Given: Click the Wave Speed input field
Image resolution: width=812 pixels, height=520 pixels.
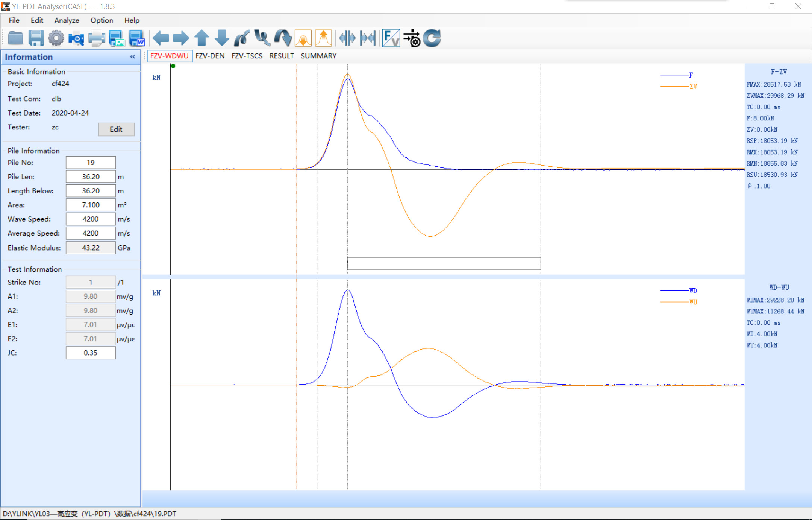Looking at the screenshot, I should click(x=91, y=219).
